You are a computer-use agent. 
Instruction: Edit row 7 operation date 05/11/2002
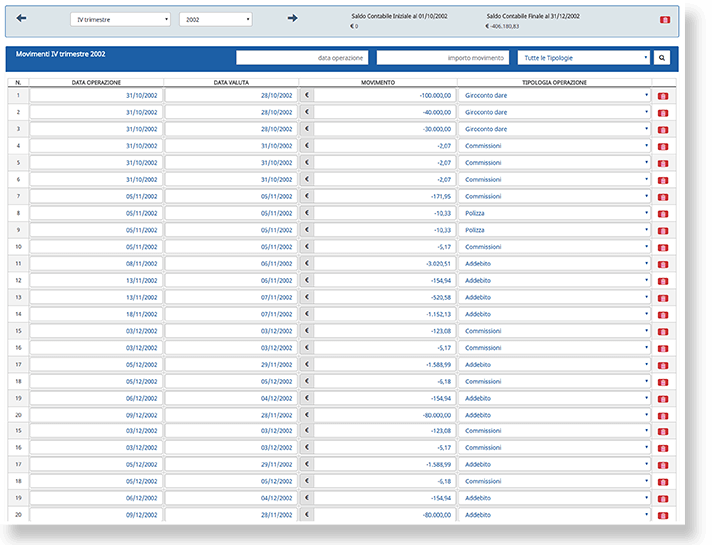[x=96, y=196]
